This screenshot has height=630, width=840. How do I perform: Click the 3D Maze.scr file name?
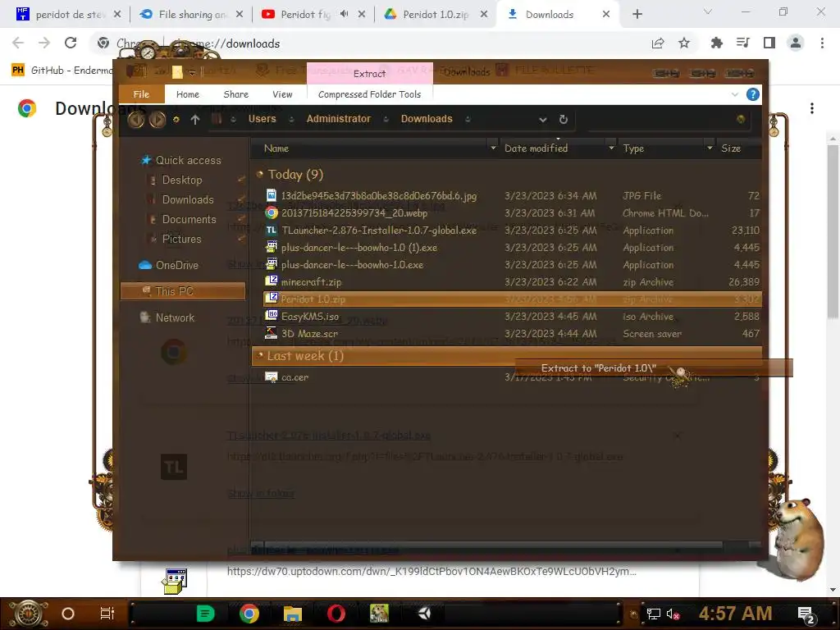tap(309, 333)
